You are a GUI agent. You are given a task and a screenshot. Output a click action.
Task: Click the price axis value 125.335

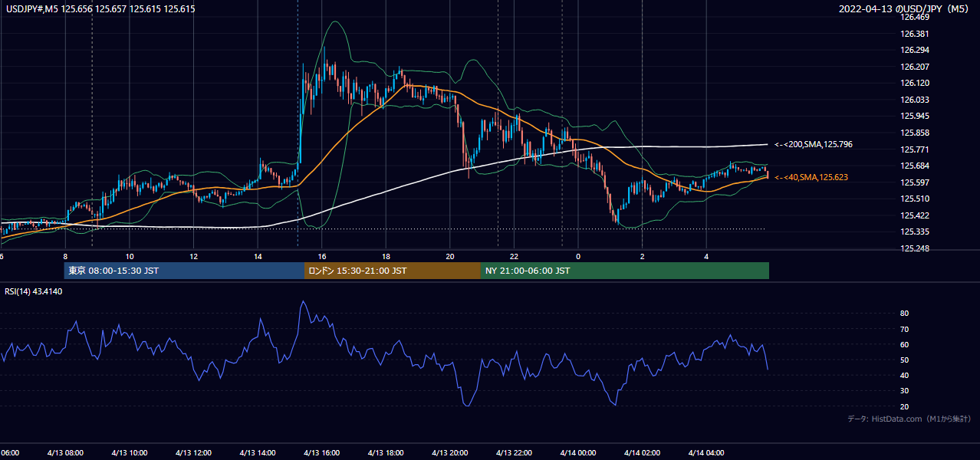[x=914, y=232]
